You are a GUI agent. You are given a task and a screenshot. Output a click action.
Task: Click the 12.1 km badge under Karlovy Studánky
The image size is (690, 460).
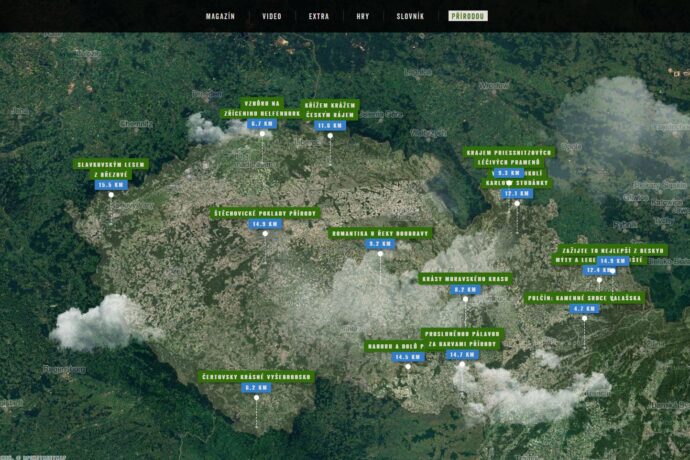517,193
